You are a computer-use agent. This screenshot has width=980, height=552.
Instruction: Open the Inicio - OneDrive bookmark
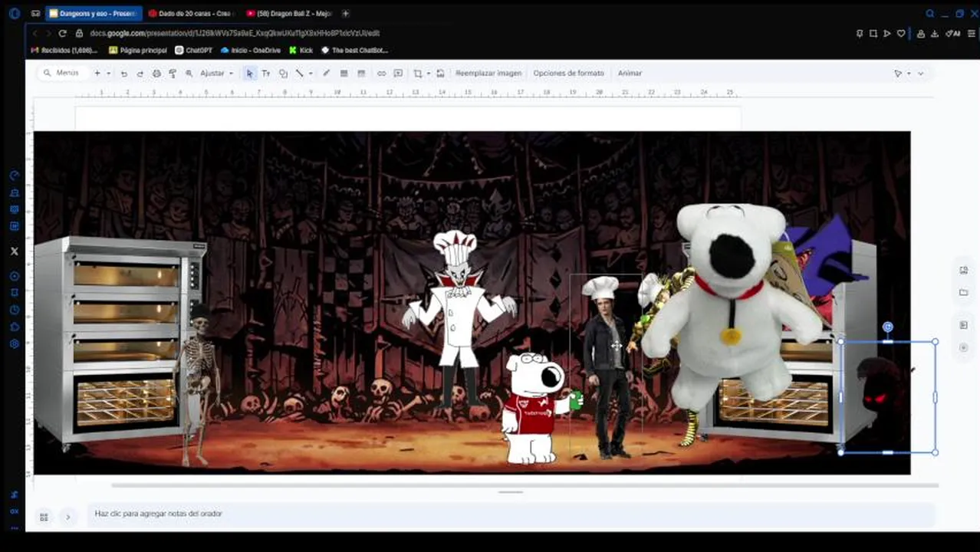(x=251, y=51)
